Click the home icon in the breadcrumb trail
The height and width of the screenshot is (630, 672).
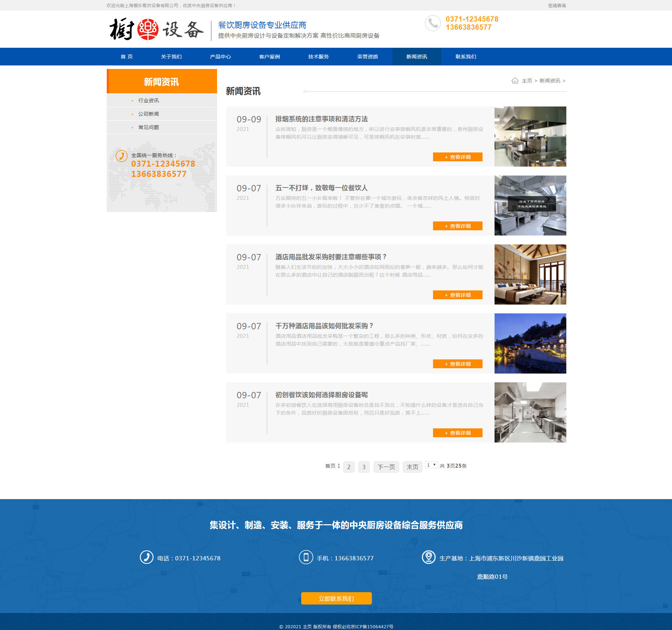click(515, 81)
